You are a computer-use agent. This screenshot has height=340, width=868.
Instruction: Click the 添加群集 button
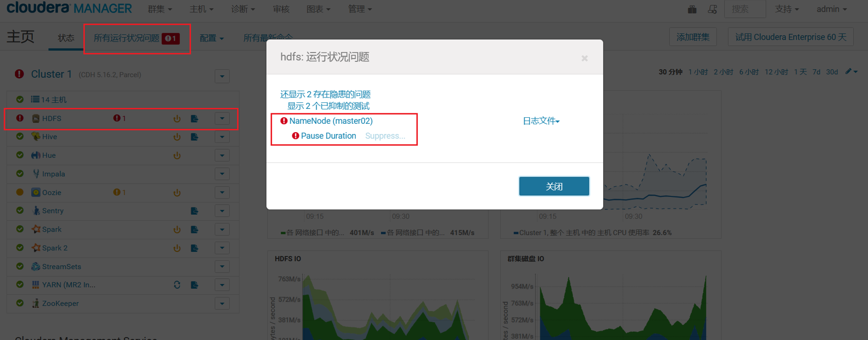693,37
